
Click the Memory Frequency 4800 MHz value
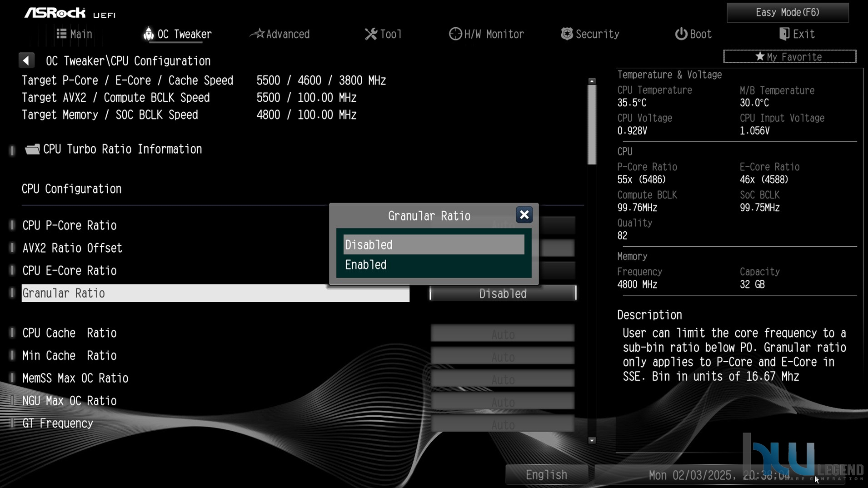pos(637,284)
